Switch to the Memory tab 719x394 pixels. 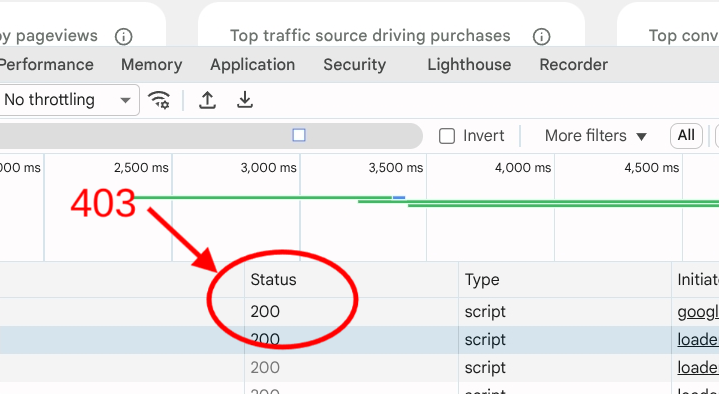click(x=152, y=65)
